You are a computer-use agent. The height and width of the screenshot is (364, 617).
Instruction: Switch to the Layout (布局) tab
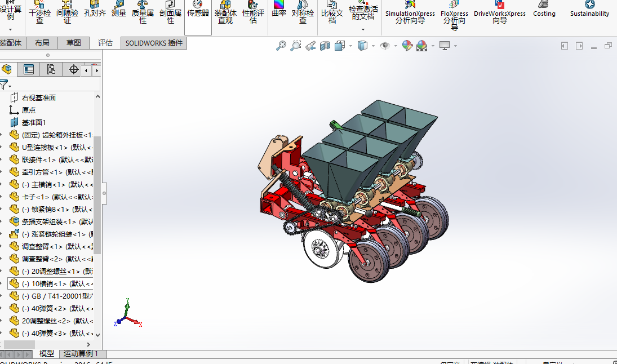click(x=42, y=43)
